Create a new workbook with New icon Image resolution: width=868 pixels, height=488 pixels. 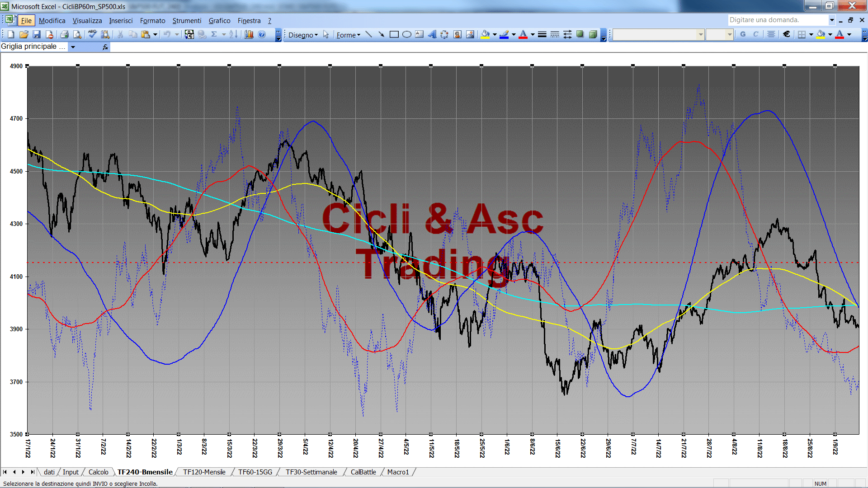11,34
